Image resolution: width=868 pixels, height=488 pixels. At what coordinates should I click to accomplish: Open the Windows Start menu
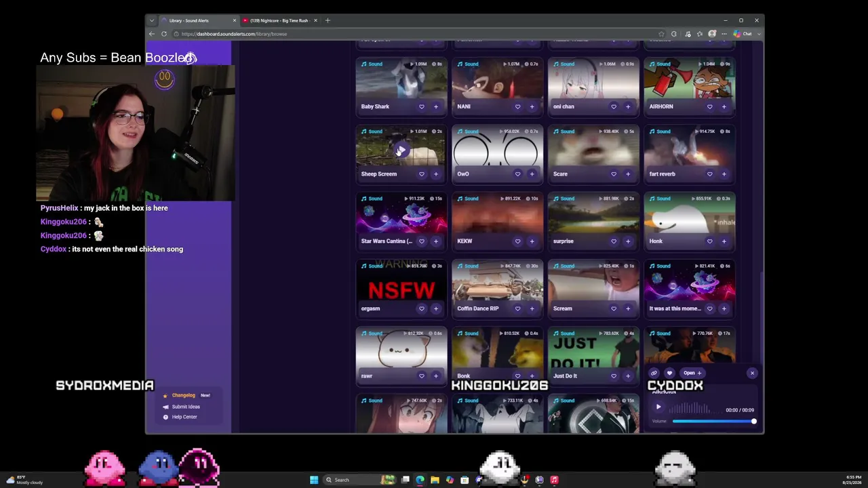point(314,480)
